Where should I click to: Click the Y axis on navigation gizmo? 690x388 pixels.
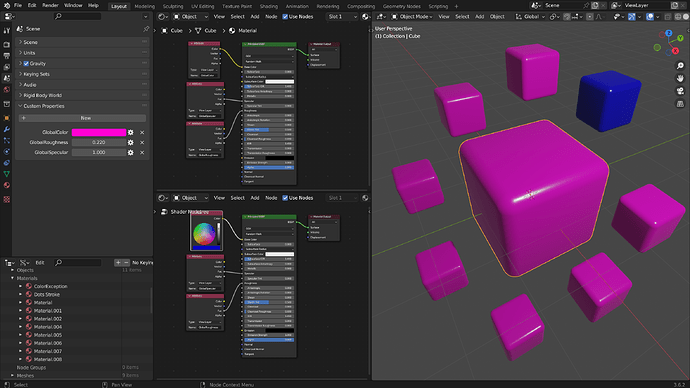680,38
